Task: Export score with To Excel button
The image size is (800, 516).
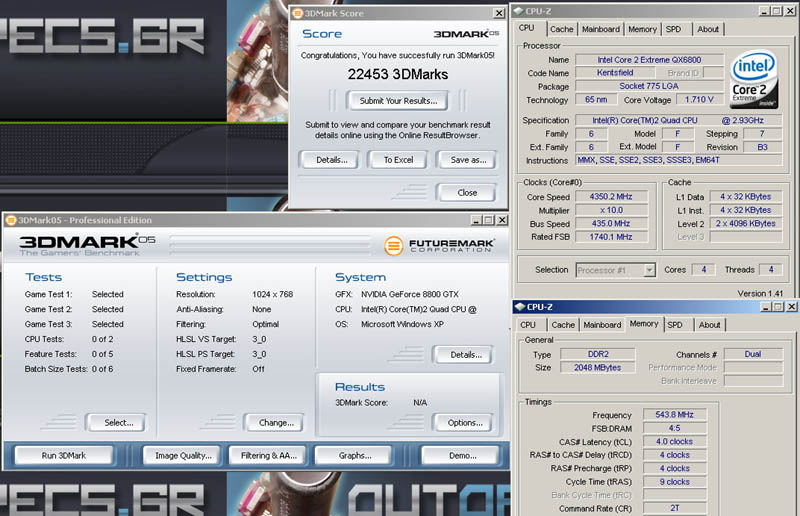Action: tap(398, 160)
